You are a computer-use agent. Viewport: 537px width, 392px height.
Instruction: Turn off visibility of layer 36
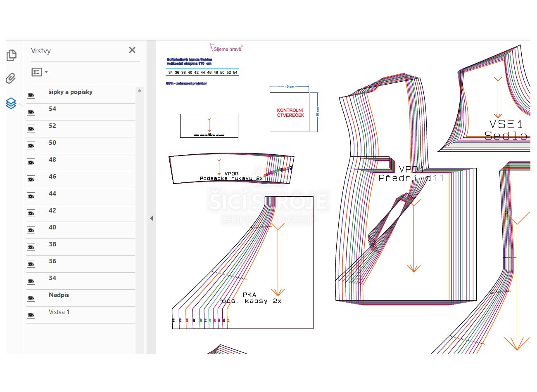[x=31, y=264]
